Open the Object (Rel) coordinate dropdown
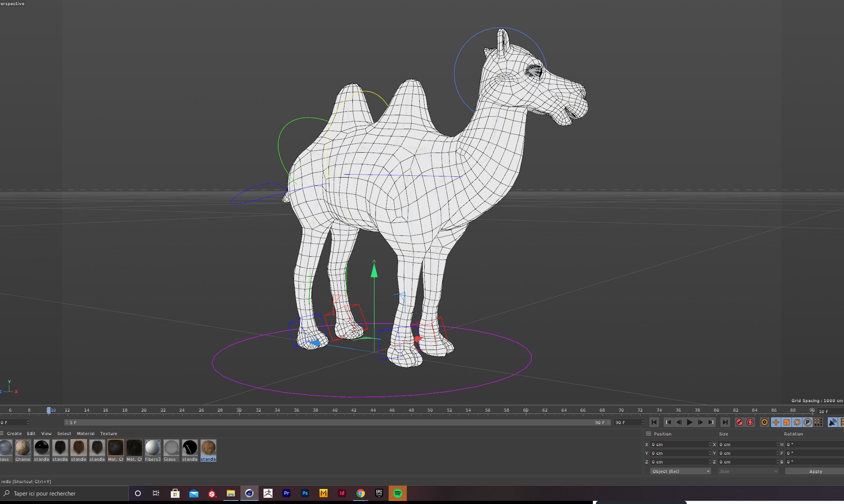 click(x=681, y=471)
